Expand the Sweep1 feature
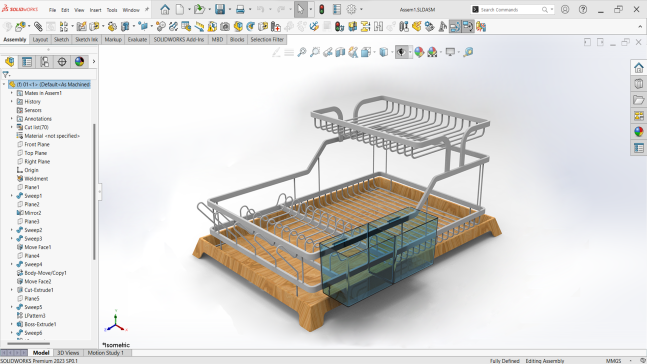Screen dimensions: 647x364 [12, 196]
